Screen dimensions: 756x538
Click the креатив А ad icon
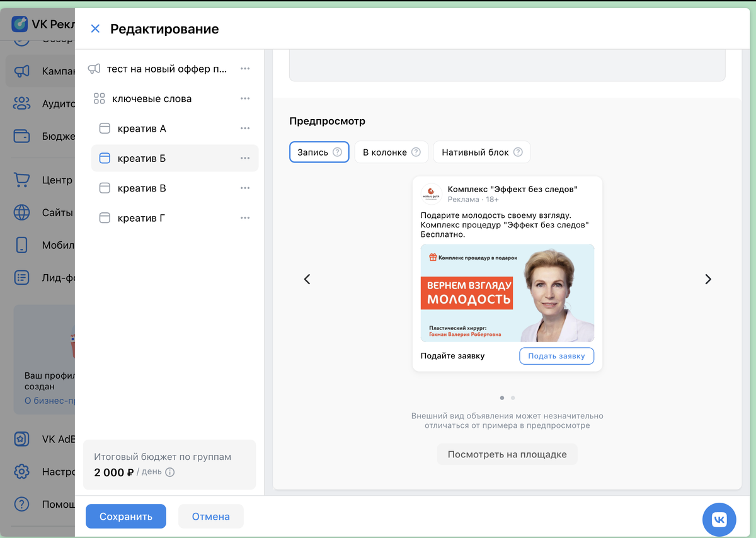tap(105, 129)
